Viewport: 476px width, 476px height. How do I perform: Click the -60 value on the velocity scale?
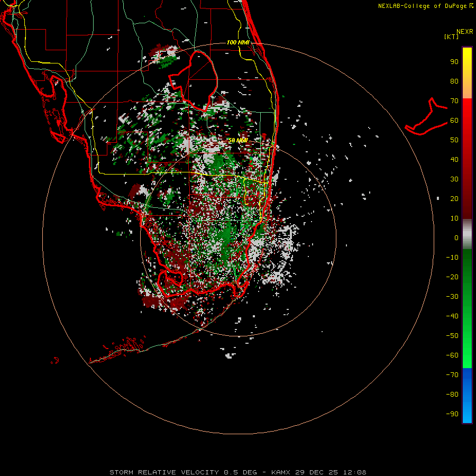tap(452, 355)
